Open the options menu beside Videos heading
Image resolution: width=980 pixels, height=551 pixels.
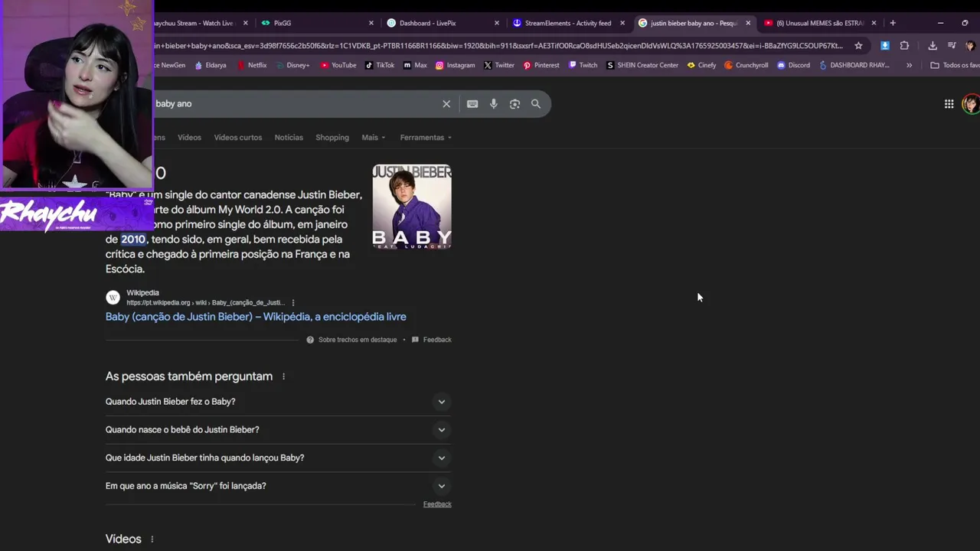[152, 540]
